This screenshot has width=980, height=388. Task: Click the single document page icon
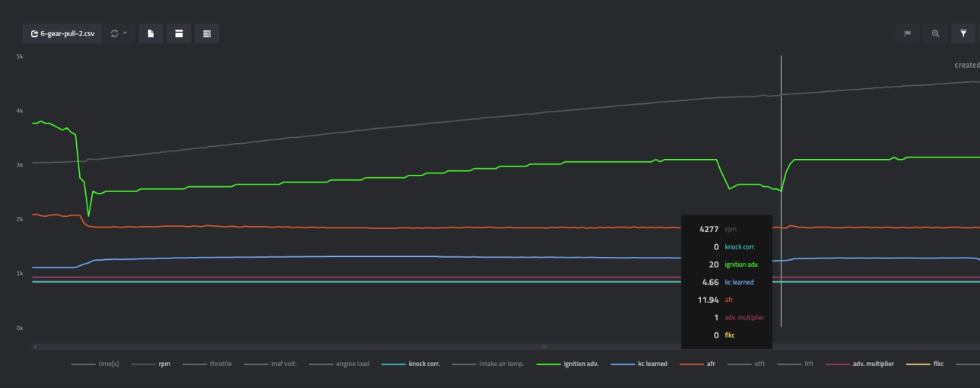pos(151,34)
